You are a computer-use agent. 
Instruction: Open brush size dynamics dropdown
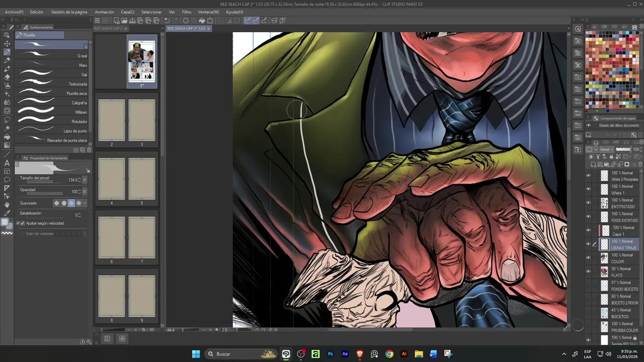pos(85,179)
